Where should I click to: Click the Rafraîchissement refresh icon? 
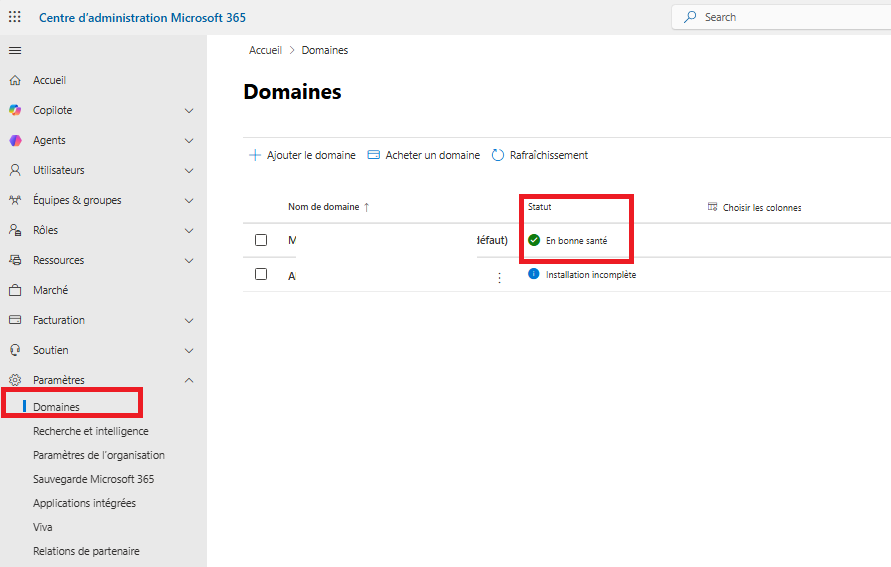point(498,155)
